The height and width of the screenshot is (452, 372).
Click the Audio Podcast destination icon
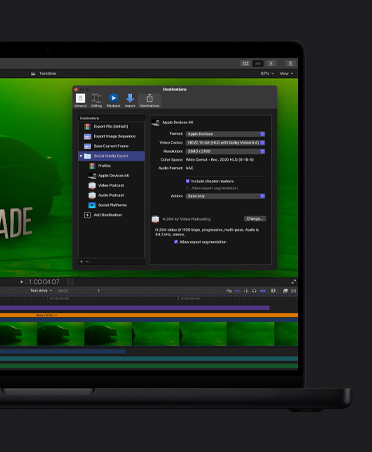click(x=92, y=195)
